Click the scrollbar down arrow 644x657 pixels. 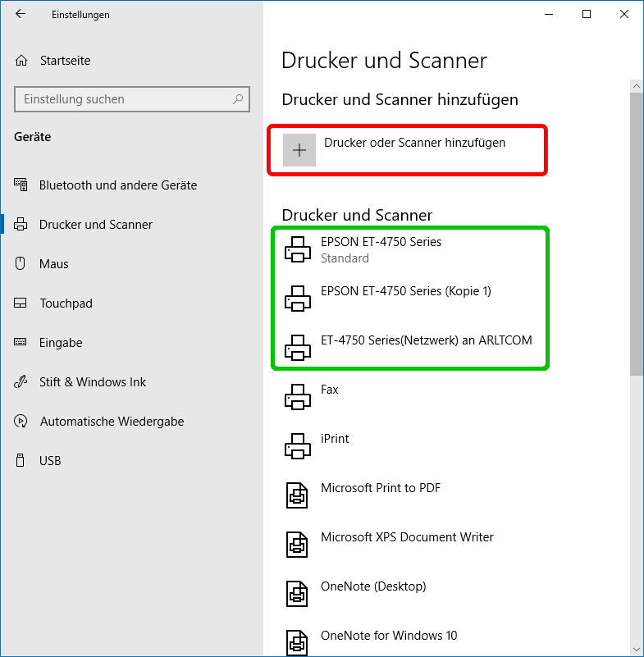(x=636, y=648)
